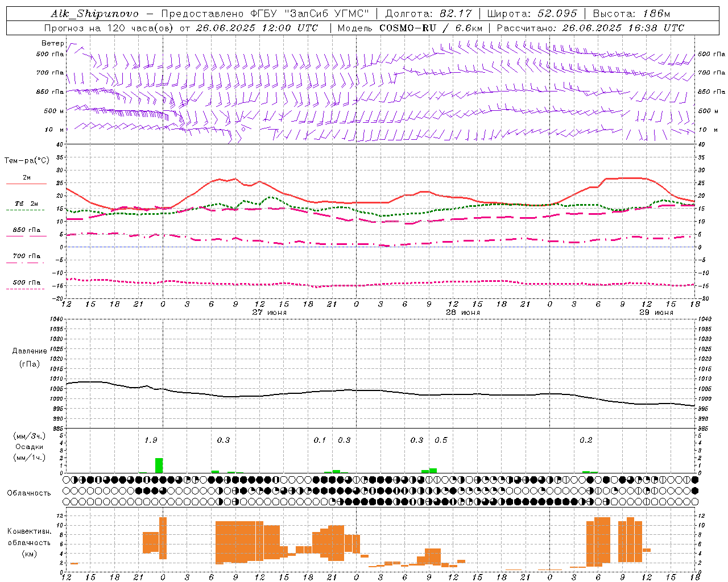Click the "Конвективн." convective cloud label
This screenshot has width=728, height=582.
[x=29, y=531]
